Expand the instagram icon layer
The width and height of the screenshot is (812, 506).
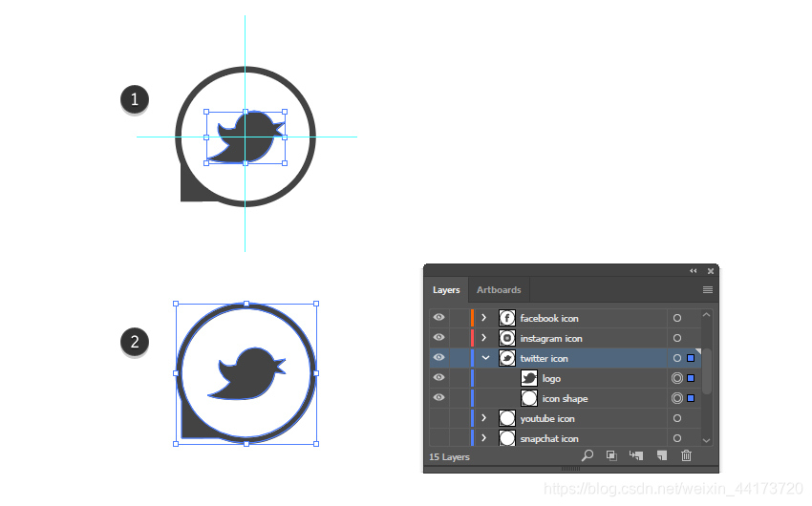click(x=483, y=338)
